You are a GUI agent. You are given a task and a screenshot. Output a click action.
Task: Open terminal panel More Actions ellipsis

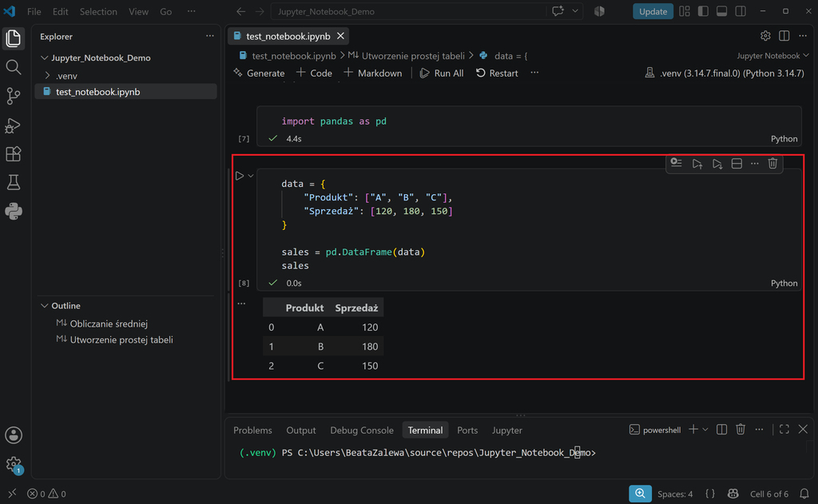click(760, 430)
